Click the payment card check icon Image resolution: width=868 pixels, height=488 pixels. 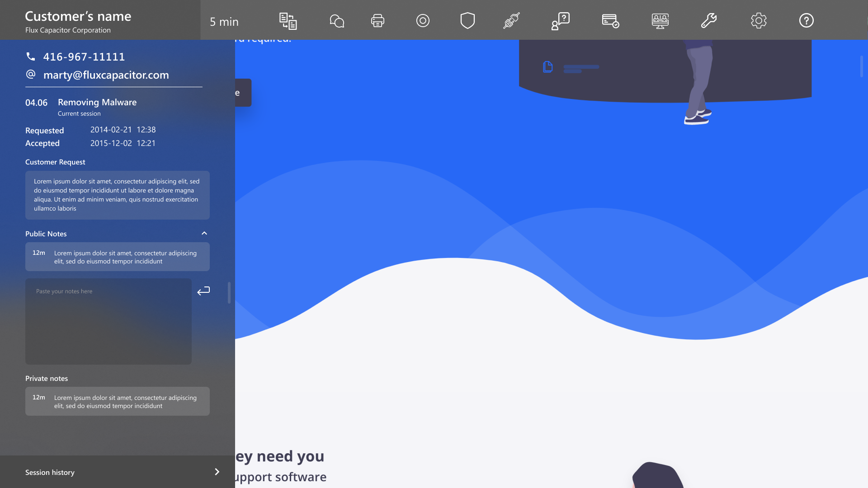610,21
